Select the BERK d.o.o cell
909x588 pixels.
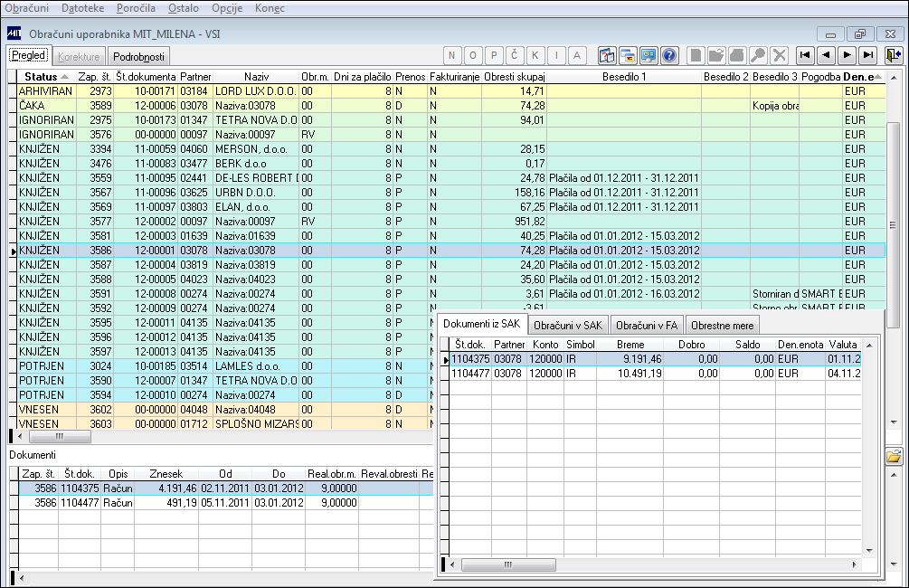click(x=256, y=164)
